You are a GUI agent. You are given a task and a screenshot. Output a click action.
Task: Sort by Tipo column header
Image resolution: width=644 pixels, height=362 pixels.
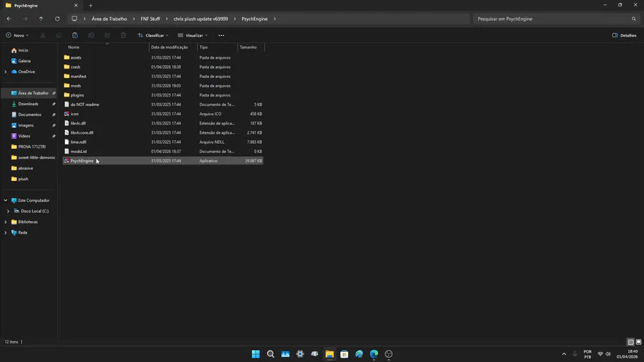tap(218, 47)
